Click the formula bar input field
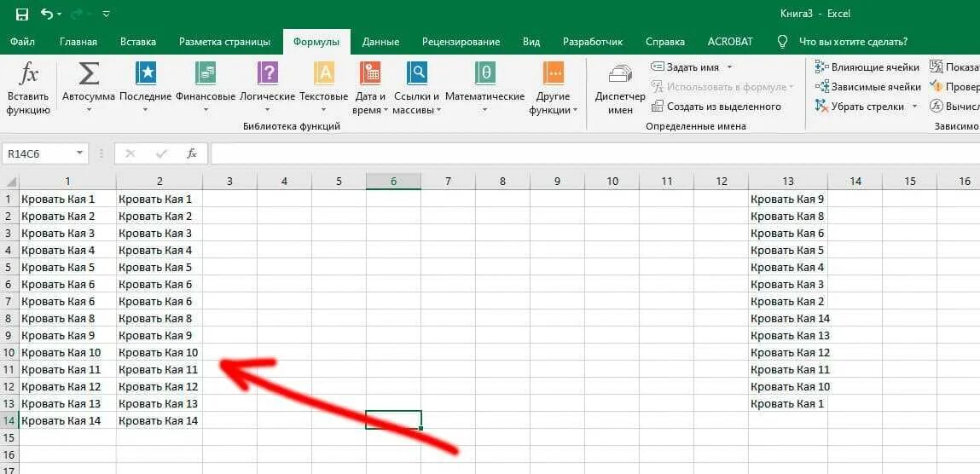 coord(595,153)
